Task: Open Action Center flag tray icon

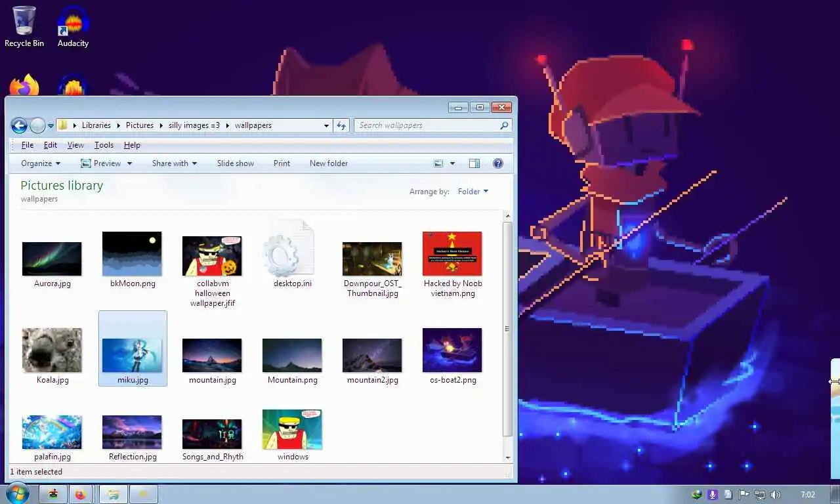Action: [x=744, y=495]
